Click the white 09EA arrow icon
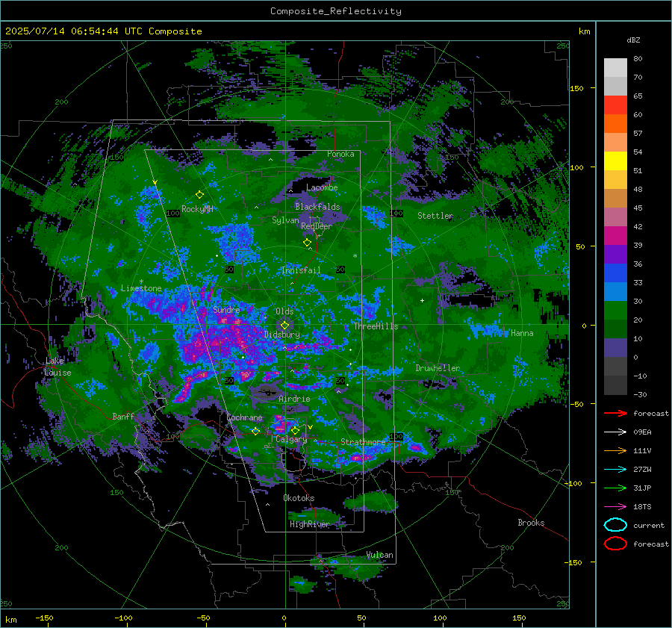The width and height of the screenshot is (672, 628). tap(615, 432)
